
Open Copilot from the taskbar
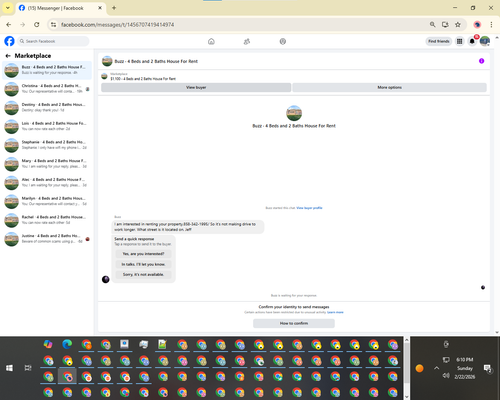48,344
